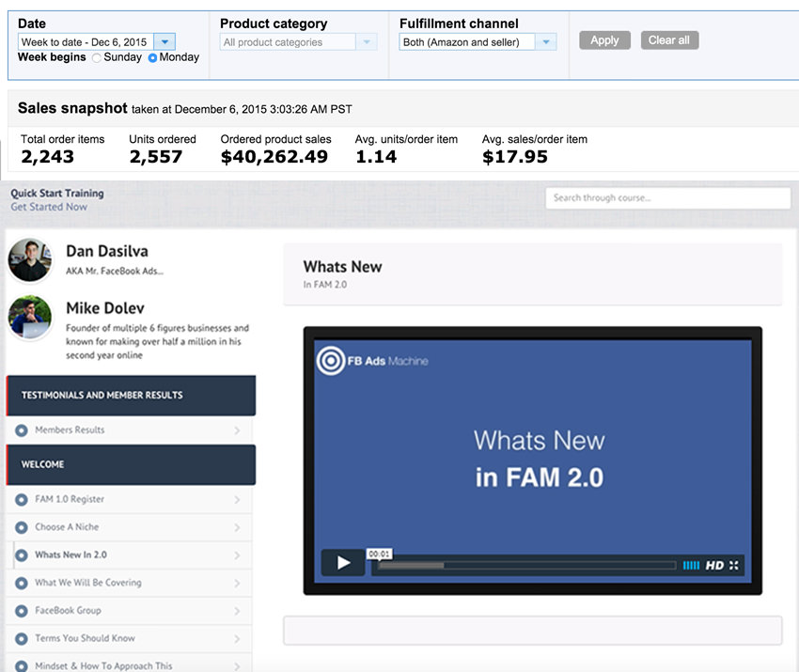Image resolution: width=799 pixels, height=672 pixels.
Task: Click the Total order items value 2,243
Action: [x=47, y=157]
